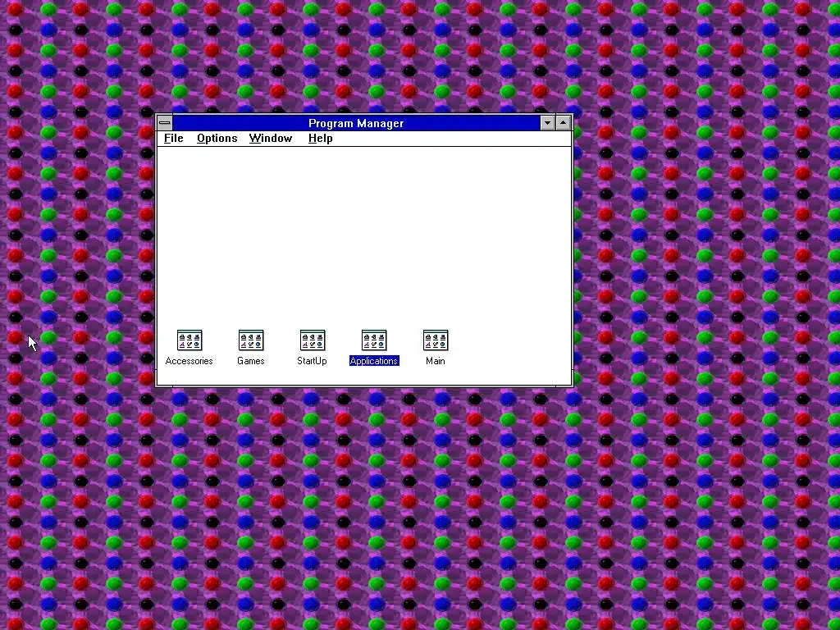
Task: Open the Window menu
Action: pos(271,138)
